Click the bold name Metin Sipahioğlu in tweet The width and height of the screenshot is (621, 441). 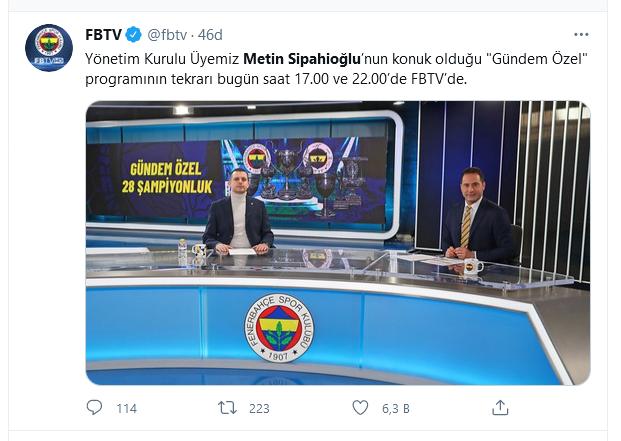pyautogui.click(x=302, y=59)
